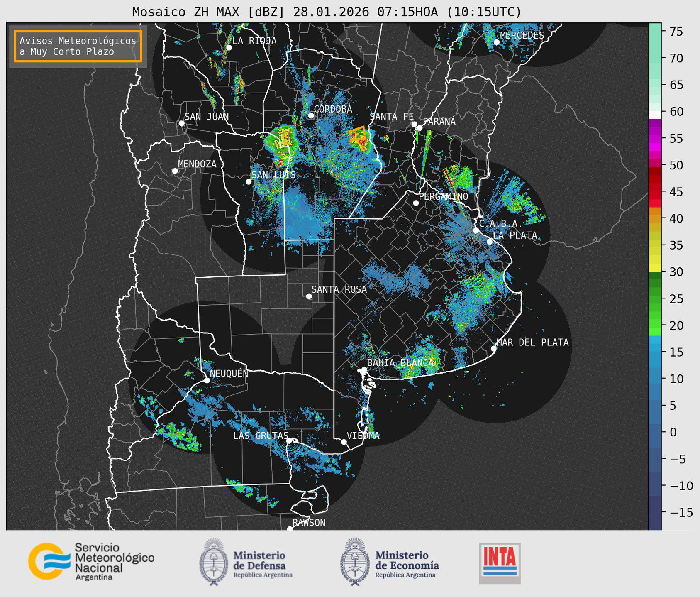Click the LAS GRUTAS city label
The width and height of the screenshot is (700, 597).
point(261,436)
